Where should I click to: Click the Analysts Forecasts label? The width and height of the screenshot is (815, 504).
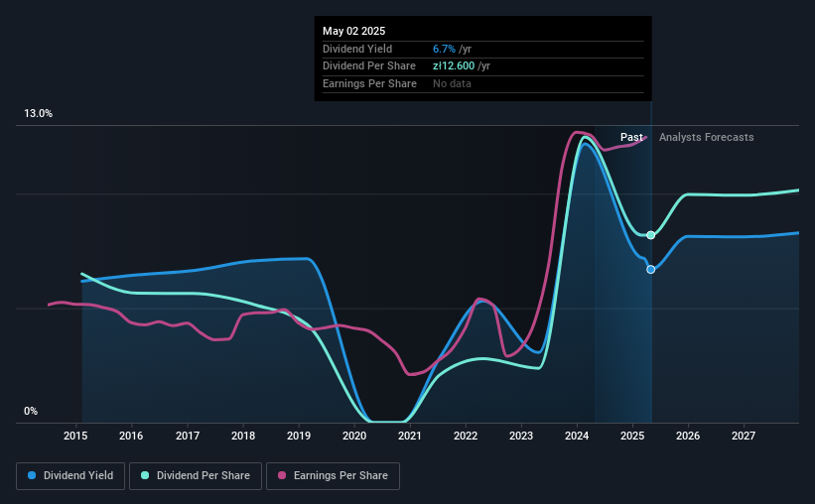707,137
